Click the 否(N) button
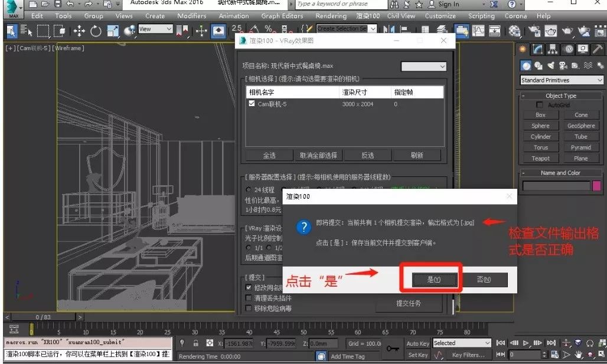Viewport: 607px width, 364px height. click(x=484, y=279)
